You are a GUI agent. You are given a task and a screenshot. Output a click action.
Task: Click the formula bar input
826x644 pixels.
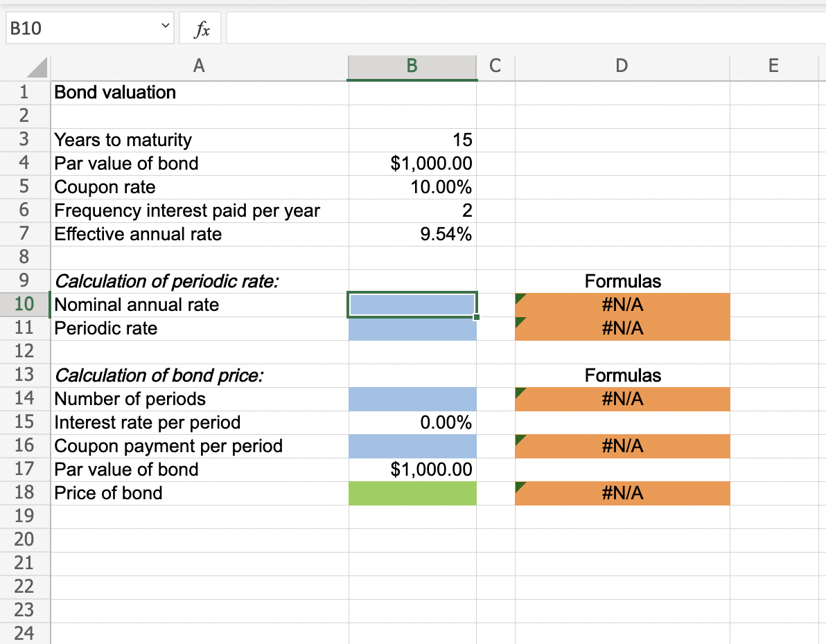point(485,28)
